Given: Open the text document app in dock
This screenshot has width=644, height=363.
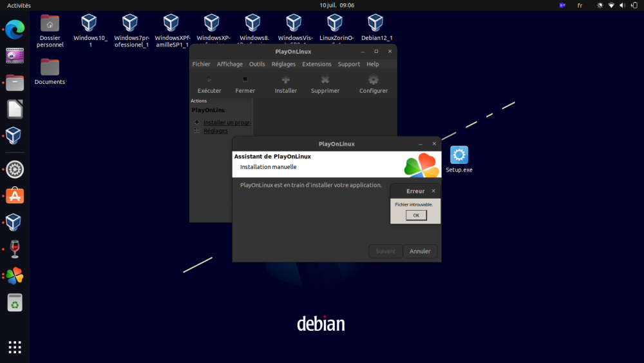Looking at the screenshot, I should click(15, 110).
